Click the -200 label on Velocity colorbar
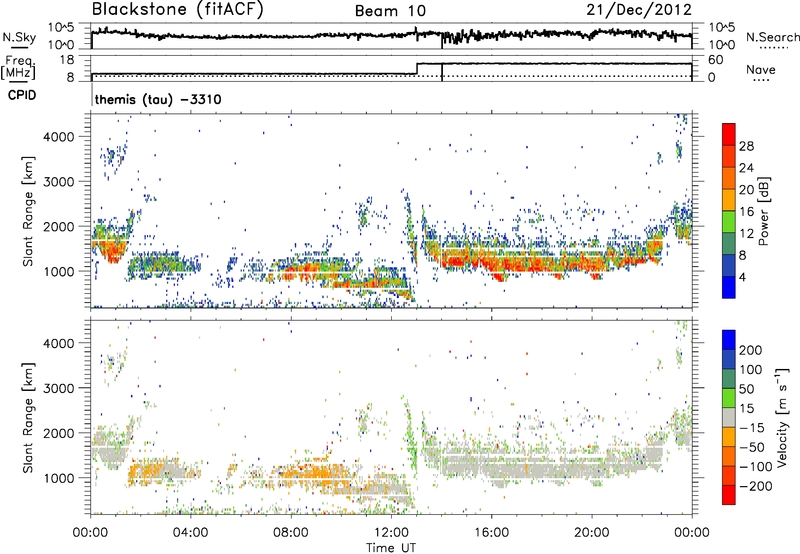 [756, 486]
